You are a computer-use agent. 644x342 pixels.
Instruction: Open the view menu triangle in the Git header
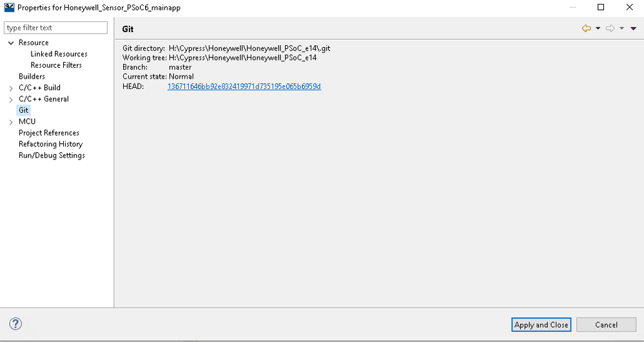[x=633, y=28]
